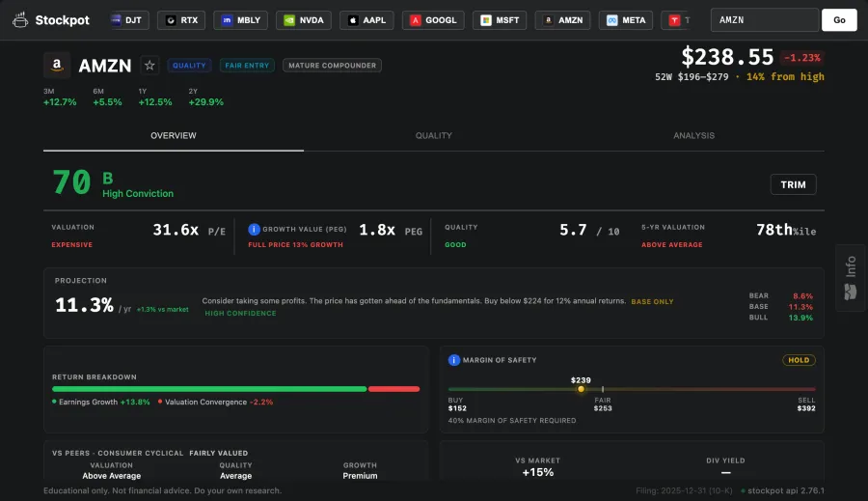
Task: Click the 2Y +29.9% return value
Action: coord(206,102)
